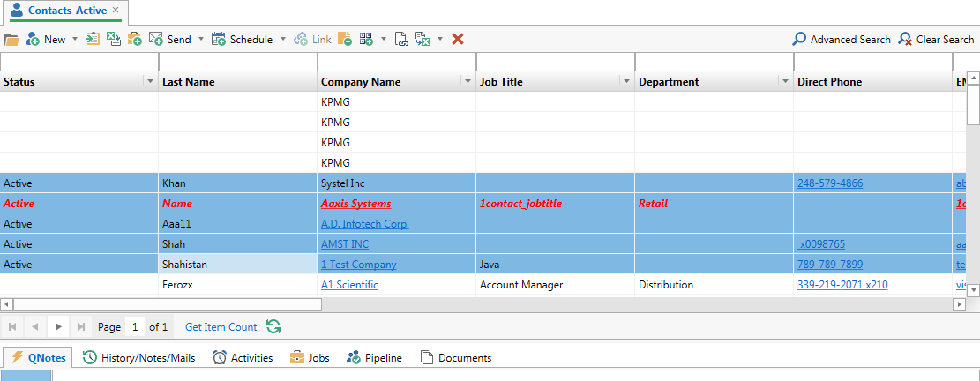Click the add job briefcase icon
This screenshot has height=381, width=980.
click(x=134, y=39)
